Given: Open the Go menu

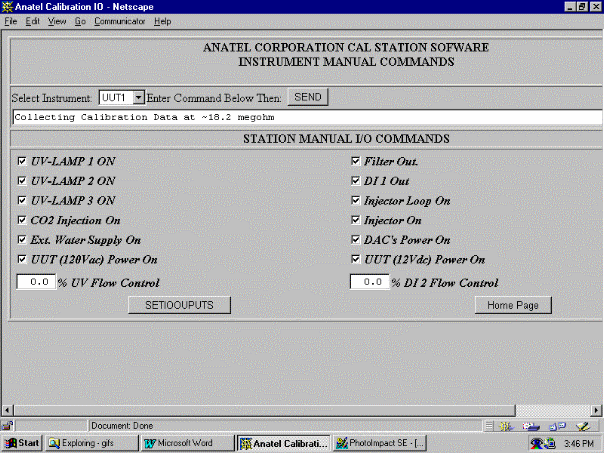Looking at the screenshot, I should tap(80, 22).
